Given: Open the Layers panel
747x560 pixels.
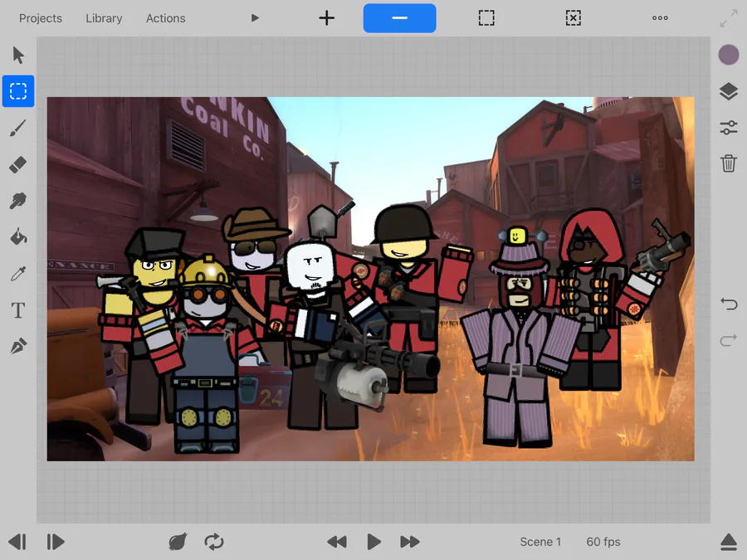Looking at the screenshot, I should pos(729,91).
